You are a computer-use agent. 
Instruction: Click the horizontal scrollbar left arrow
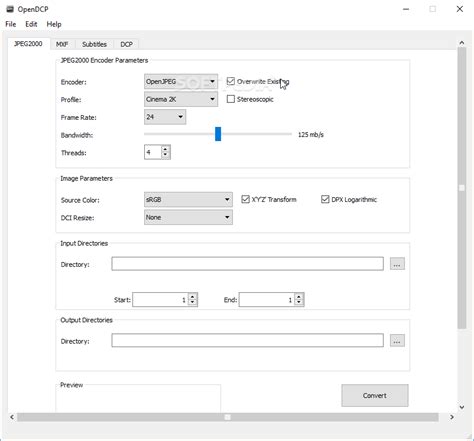[x=12, y=417]
